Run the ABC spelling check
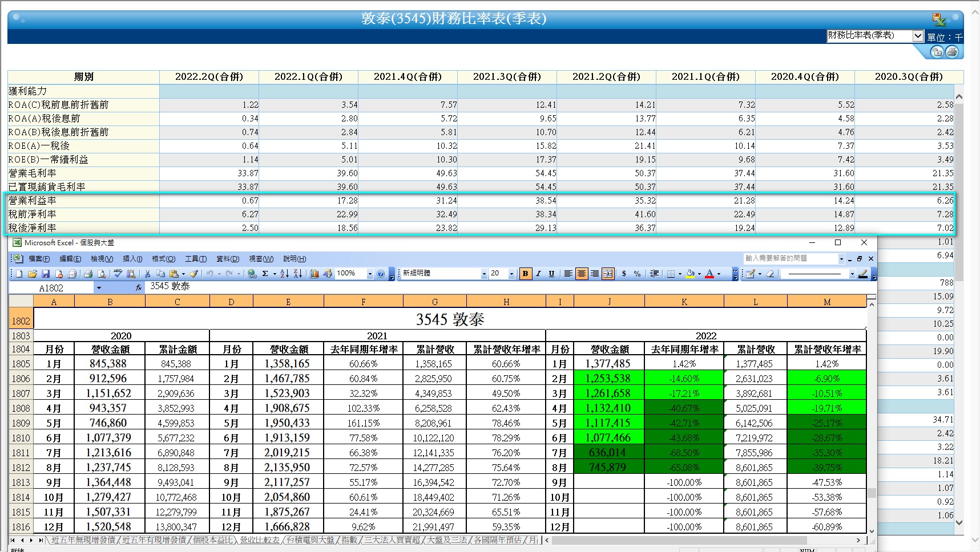The width and height of the screenshot is (980, 552). (118, 274)
